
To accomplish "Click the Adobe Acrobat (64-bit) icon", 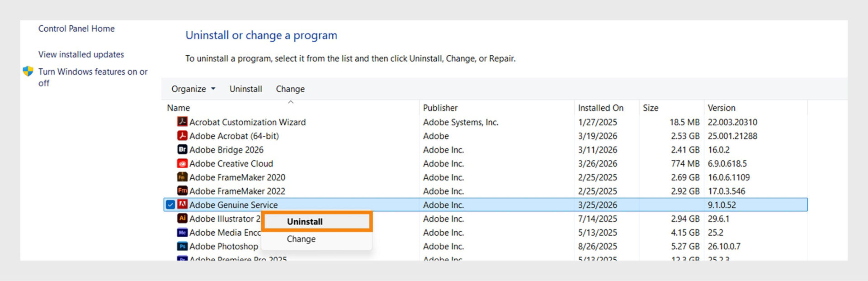I will pos(182,136).
